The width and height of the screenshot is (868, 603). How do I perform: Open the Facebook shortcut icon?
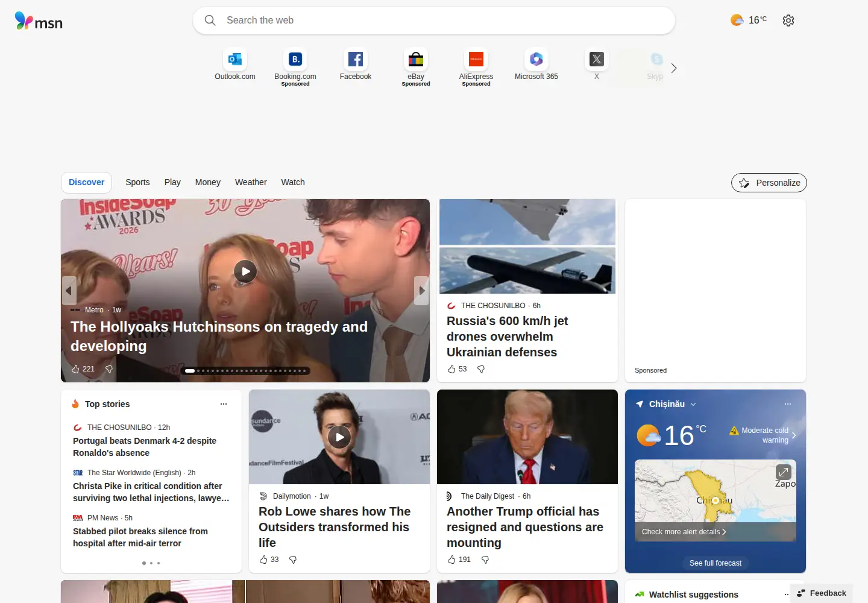point(356,59)
